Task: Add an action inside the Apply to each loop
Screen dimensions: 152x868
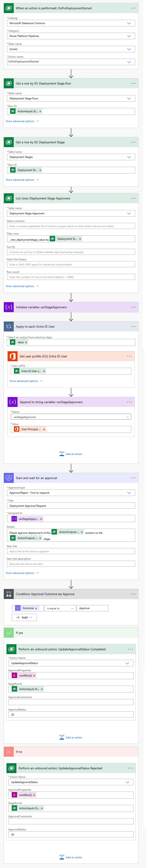Action: tap(71, 454)
